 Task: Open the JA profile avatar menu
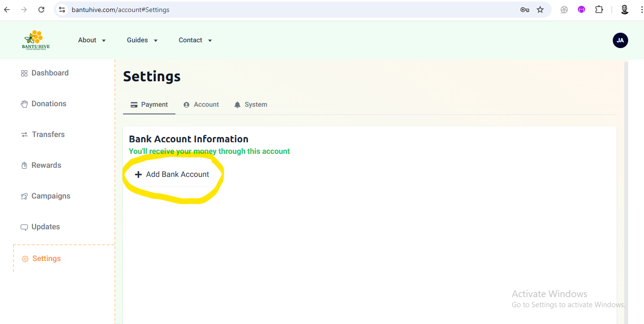coord(620,40)
